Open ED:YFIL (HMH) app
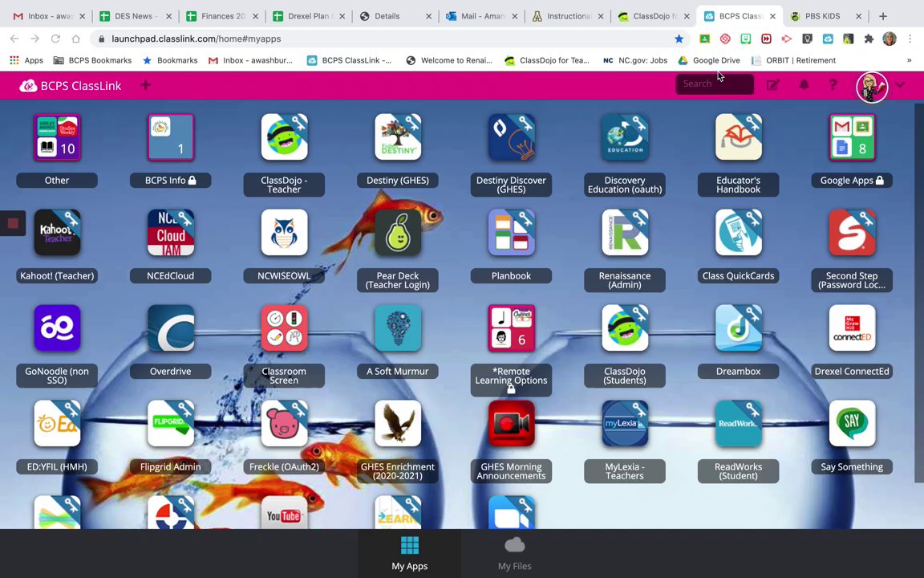Viewport: 924px width, 578px height. tap(57, 424)
